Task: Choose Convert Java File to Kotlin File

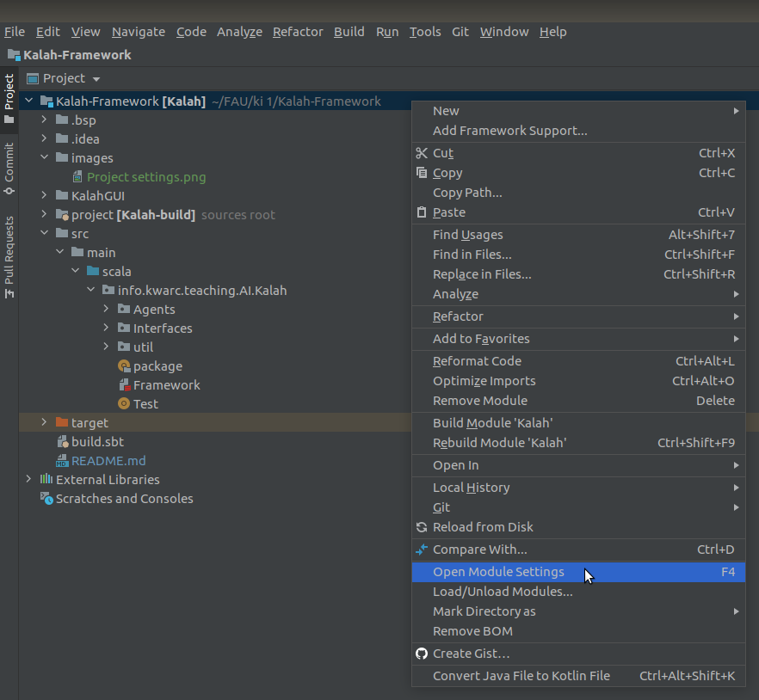Action: [578, 676]
